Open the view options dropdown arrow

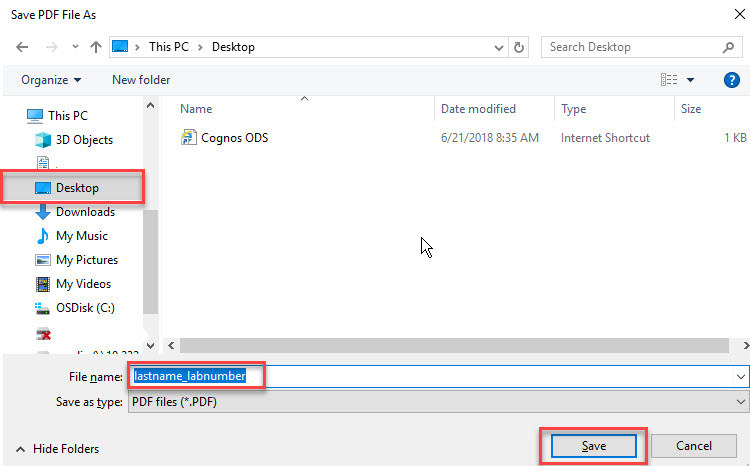point(690,80)
